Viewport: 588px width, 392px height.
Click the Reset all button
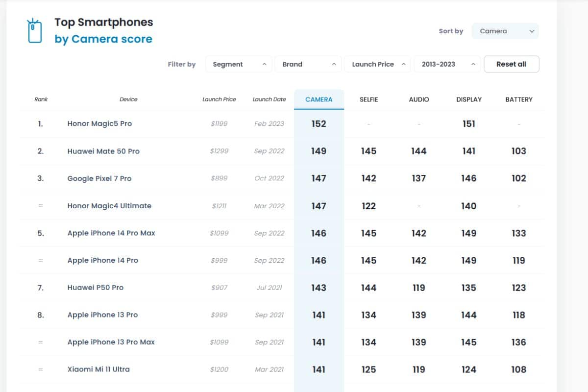pos(512,64)
